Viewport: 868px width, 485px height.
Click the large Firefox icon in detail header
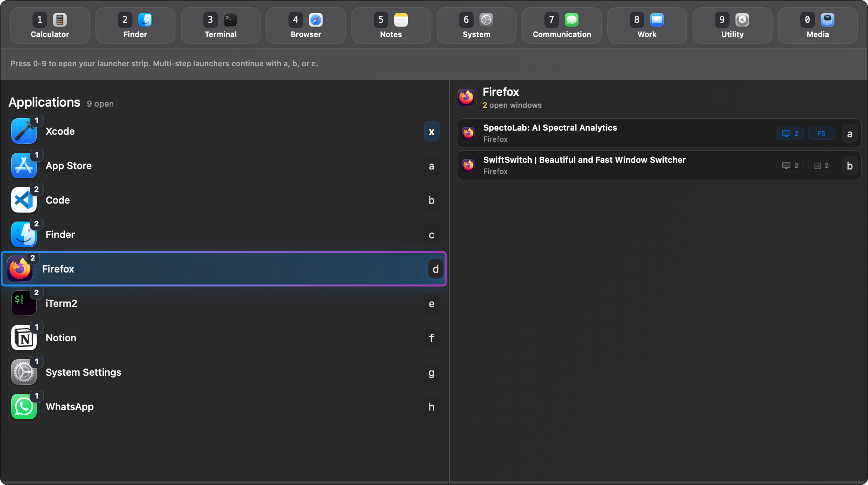click(x=466, y=97)
